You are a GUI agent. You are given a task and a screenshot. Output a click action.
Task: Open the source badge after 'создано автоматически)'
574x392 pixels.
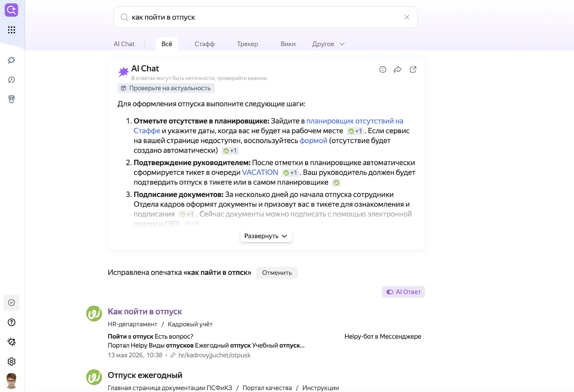230,151
